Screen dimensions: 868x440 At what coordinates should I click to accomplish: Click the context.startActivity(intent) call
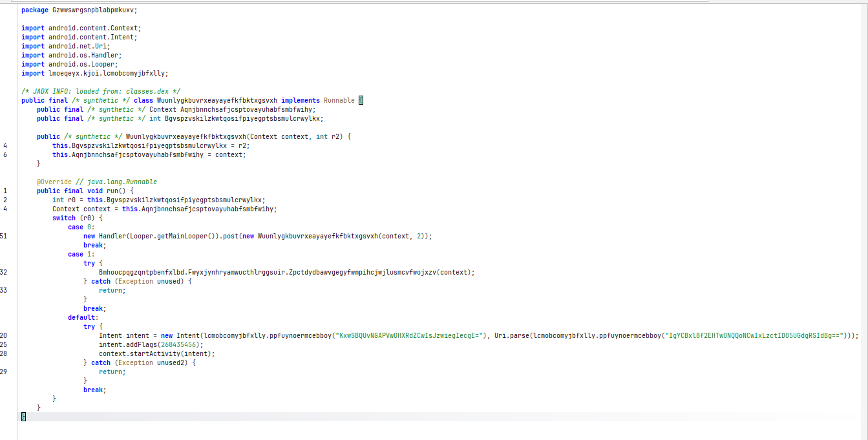click(157, 353)
